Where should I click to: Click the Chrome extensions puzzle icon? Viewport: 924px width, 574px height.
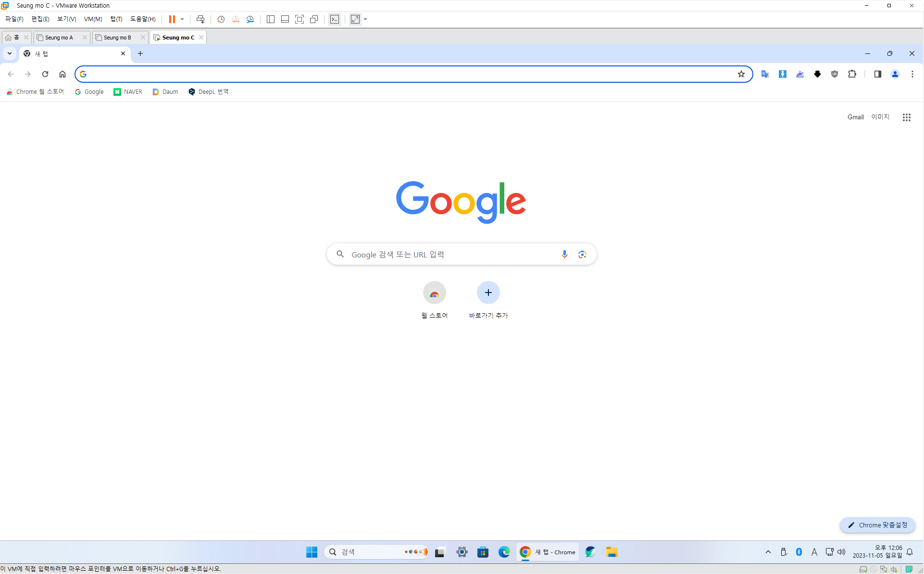[852, 74]
